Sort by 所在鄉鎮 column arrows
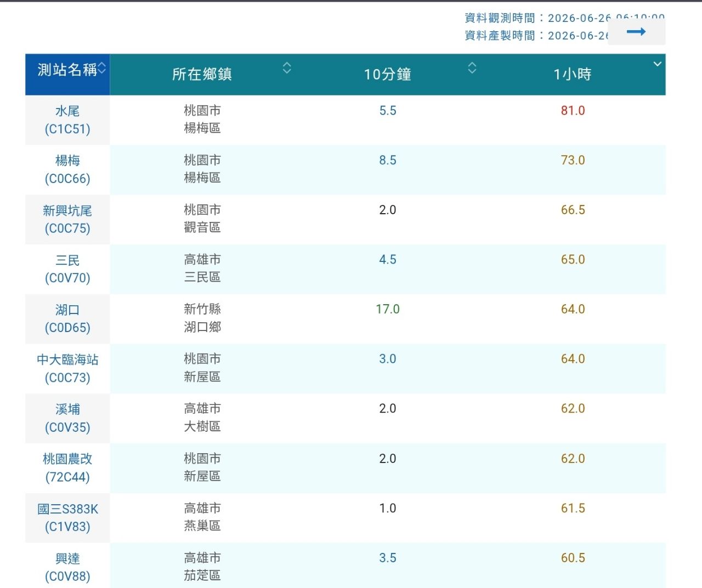Image resolution: width=702 pixels, height=588 pixels. pyautogui.click(x=287, y=68)
